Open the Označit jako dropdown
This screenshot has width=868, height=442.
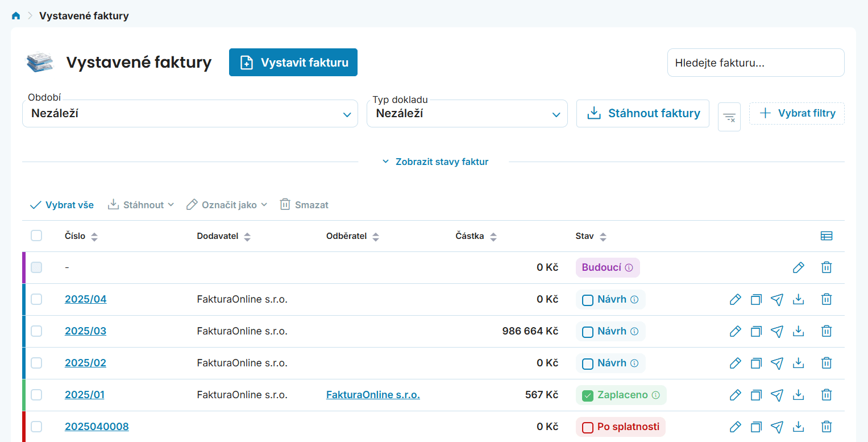pyautogui.click(x=227, y=205)
